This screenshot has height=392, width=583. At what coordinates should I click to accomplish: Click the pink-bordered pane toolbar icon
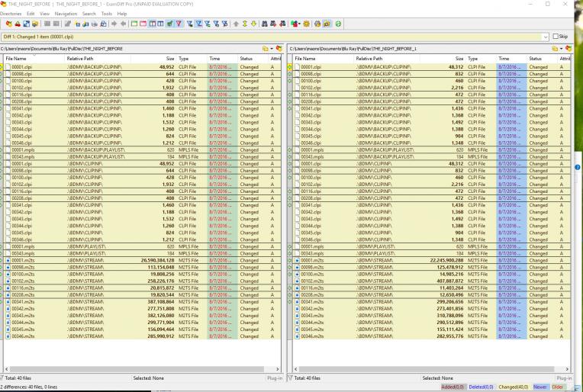click(x=143, y=24)
